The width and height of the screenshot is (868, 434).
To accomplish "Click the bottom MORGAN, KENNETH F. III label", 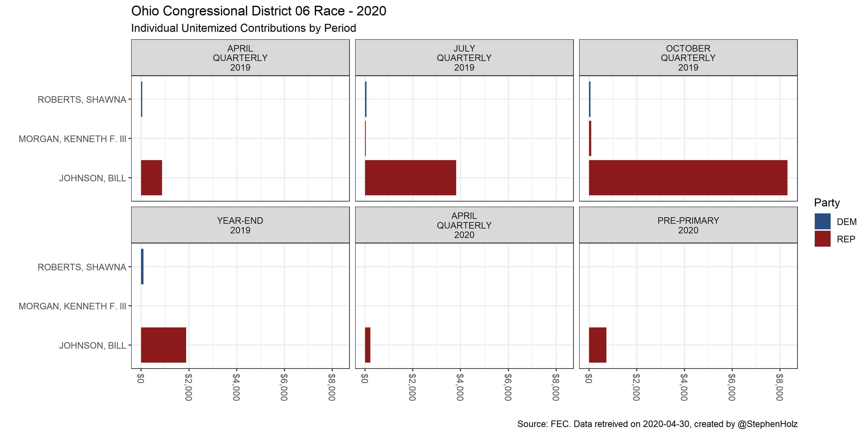I will pos(72,306).
